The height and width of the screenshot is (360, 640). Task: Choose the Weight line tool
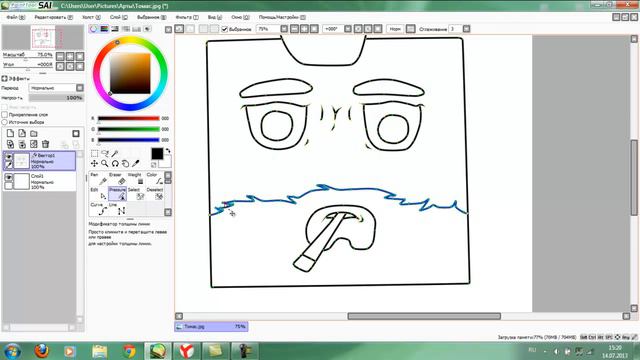click(136, 178)
